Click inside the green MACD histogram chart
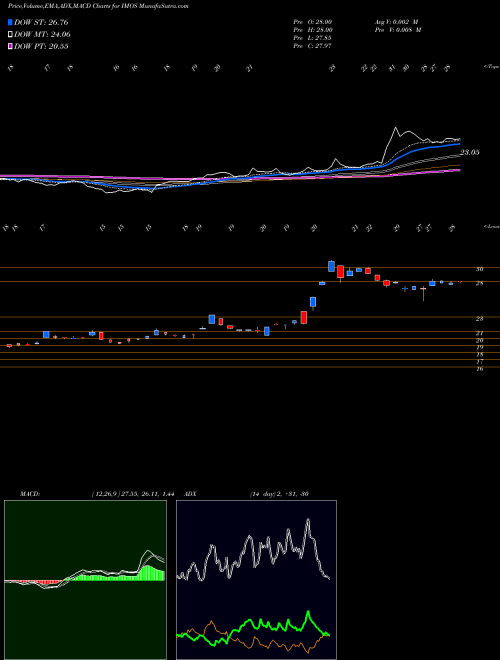This screenshot has height=660, width=500. [x=85, y=580]
